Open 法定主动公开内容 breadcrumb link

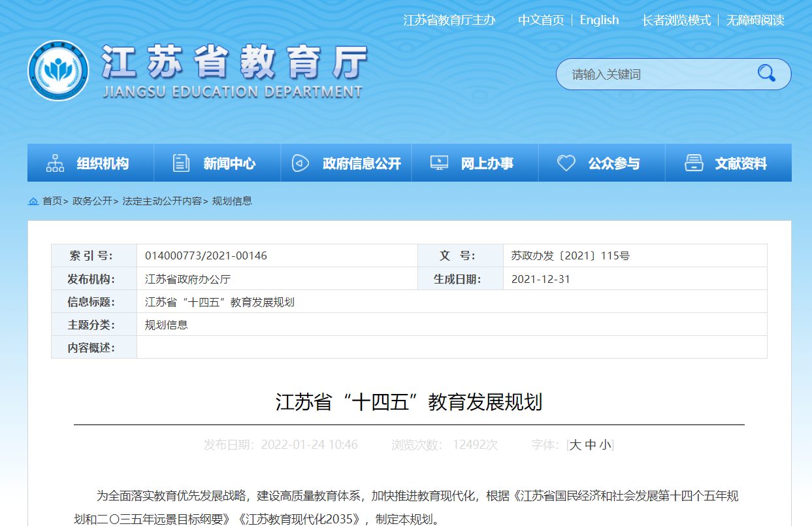coord(162,201)
